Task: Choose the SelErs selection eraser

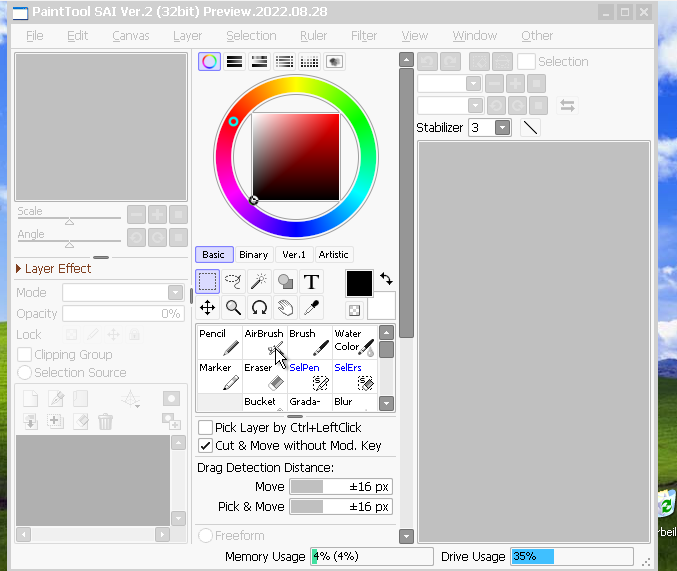Action: (x=354, y=377)
